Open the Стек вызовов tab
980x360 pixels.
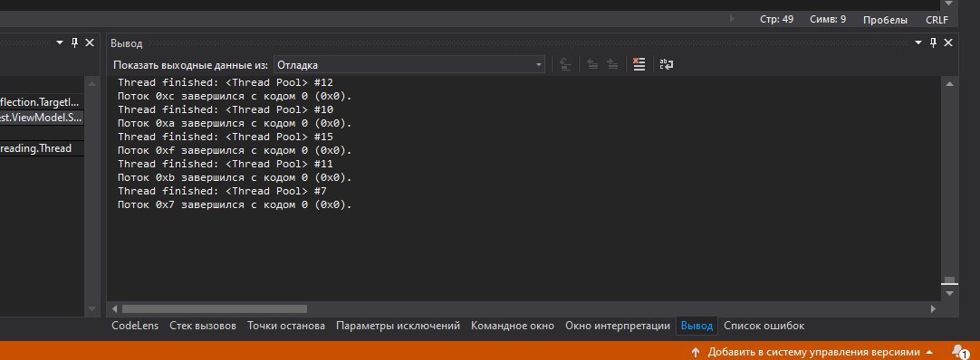pos(203,326)
